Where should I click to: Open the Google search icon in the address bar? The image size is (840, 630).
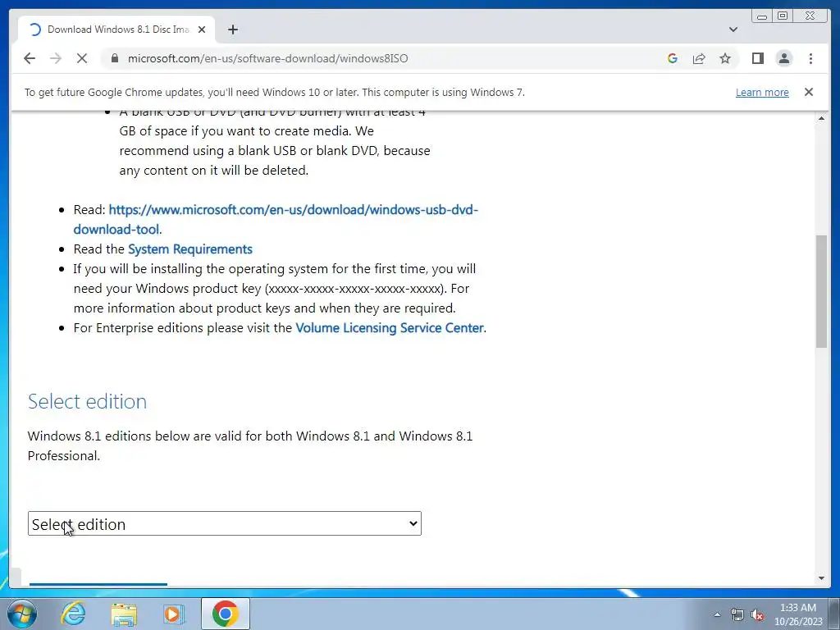(x=673, y=58)
